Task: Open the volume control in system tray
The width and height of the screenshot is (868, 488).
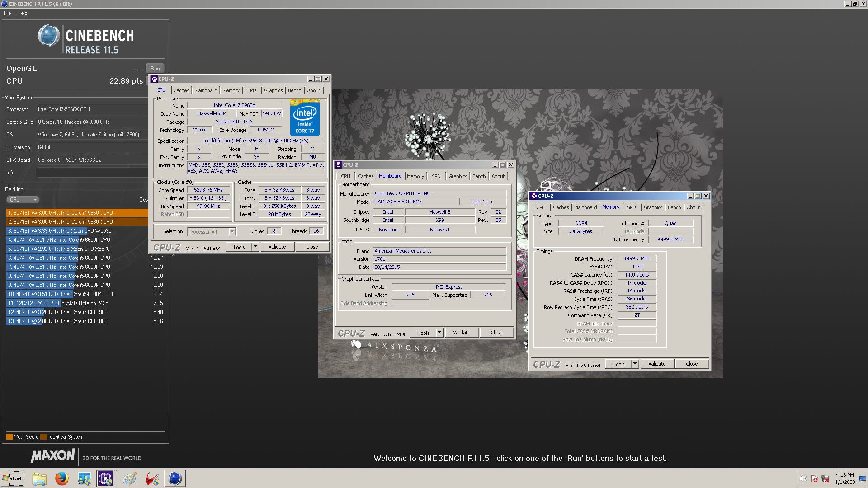Action: click(x=803, y=479)
